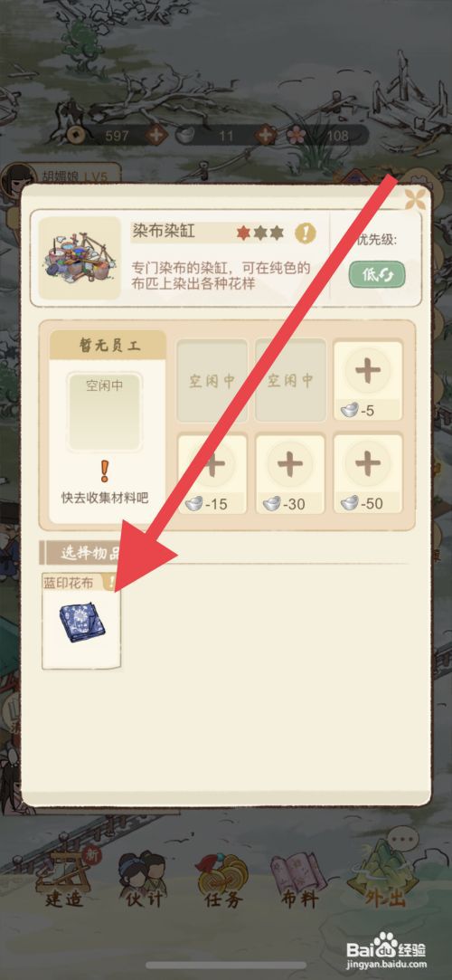Toggle the 低 priority button

tap(377, 275)
